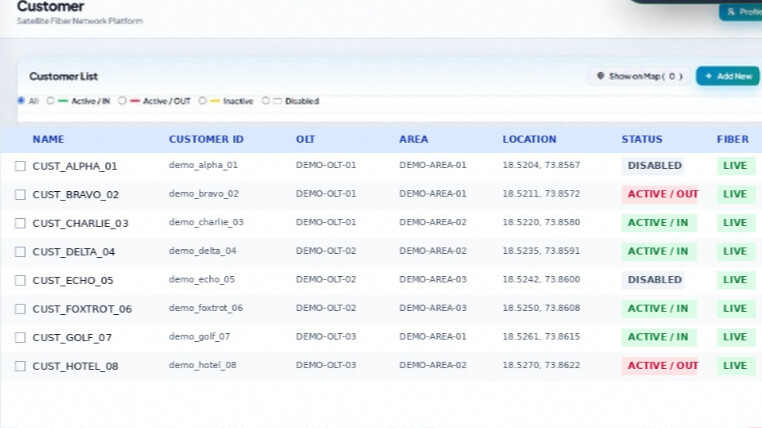Click customer ID demo_foxtrot_06
The width and height of the screenshot is (762, 428).
click(x=206, y=308)
